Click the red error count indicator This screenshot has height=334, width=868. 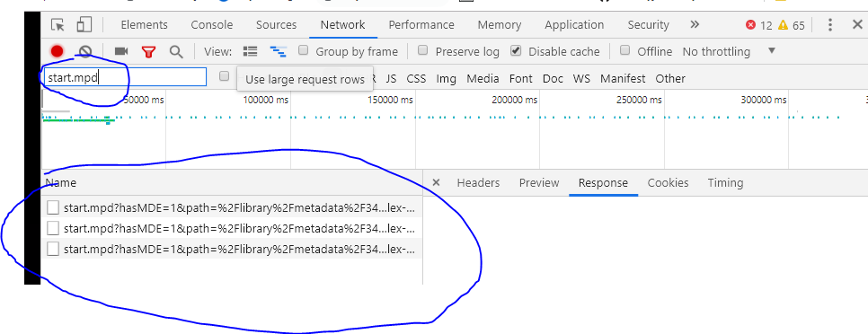[758, 25]
